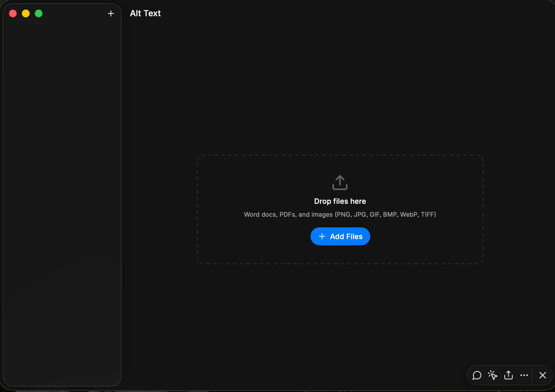This screenshot has height=392, width=555.
Task: Select the sparkle cursor pointer tool
Action: [x=493, y=375]
